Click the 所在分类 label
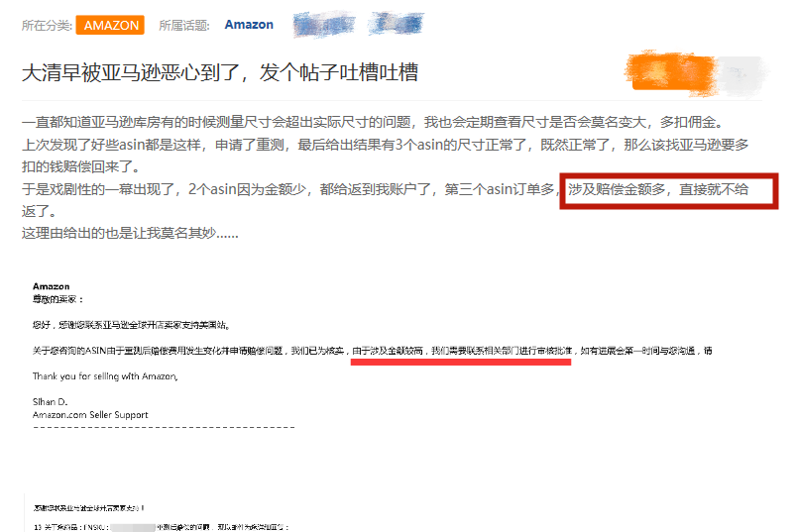Screen dimensions: 797x532 pos(47,26)
